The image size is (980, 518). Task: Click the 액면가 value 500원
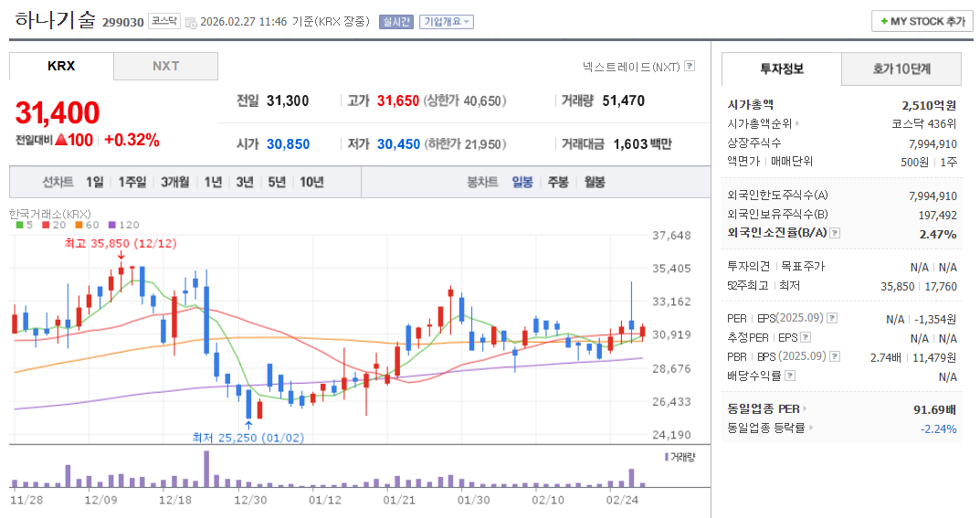click(x=914, y=162)
